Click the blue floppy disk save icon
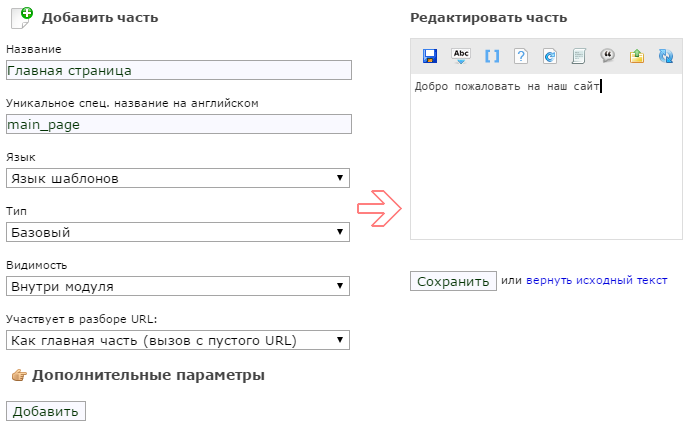This screenshot has height=427, width=695. [429, 56]
